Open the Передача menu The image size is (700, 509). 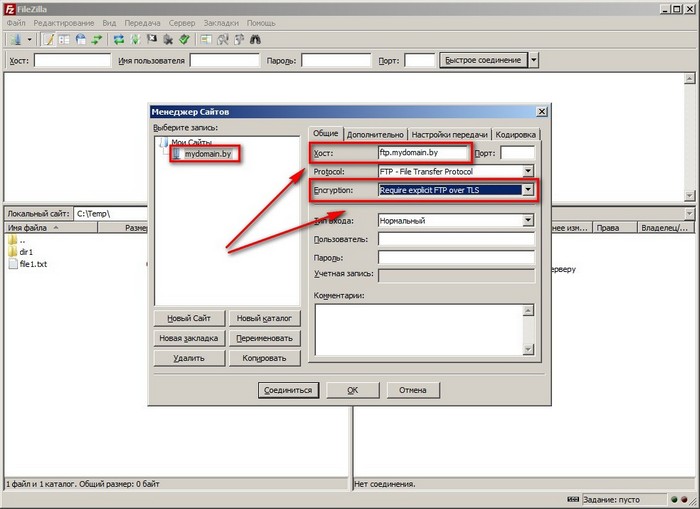tap(142, 23)
